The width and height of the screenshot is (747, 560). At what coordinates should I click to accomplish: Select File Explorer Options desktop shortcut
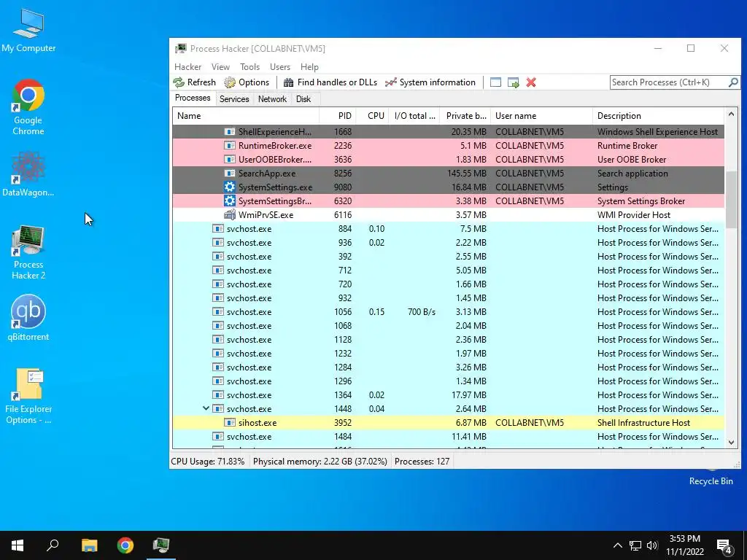click(x=28, y=396)
